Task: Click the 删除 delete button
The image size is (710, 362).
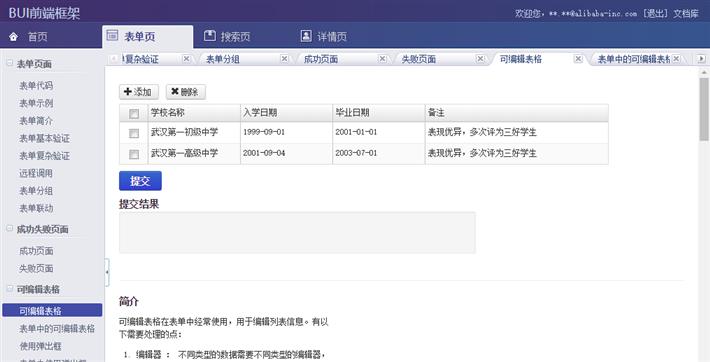Action: (x=186, y=92)
